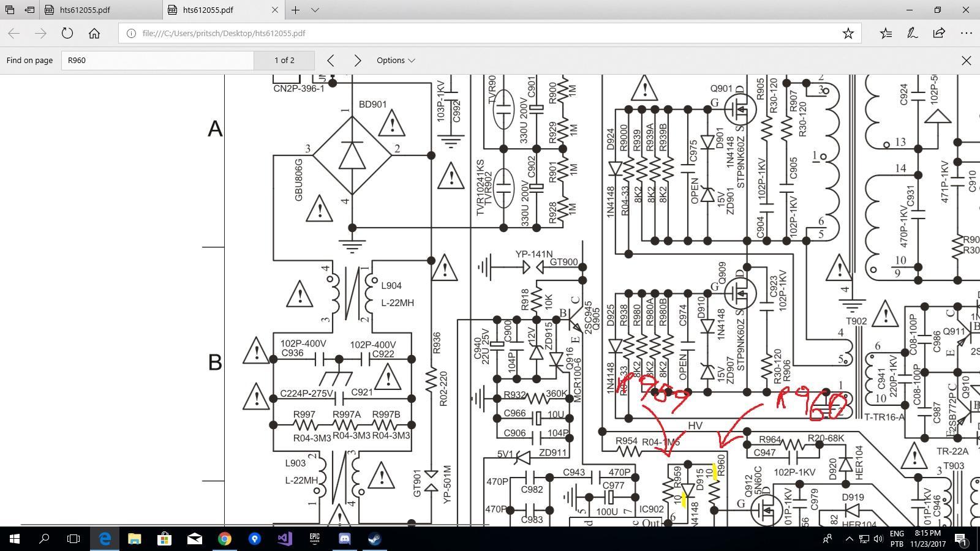This screenshot has height=551, width=980.
Task: Open Windows taskbar search
Action: coord(44,539)
